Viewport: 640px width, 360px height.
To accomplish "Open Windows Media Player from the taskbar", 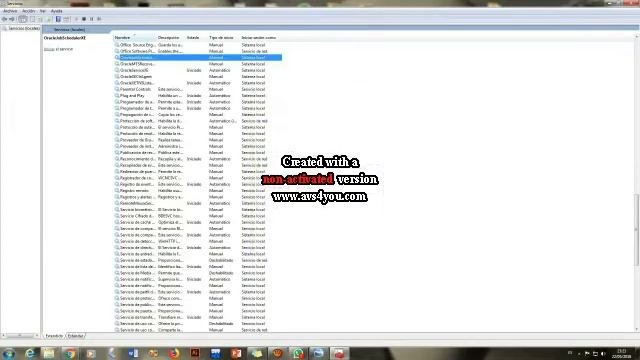I will click(91, 353).
